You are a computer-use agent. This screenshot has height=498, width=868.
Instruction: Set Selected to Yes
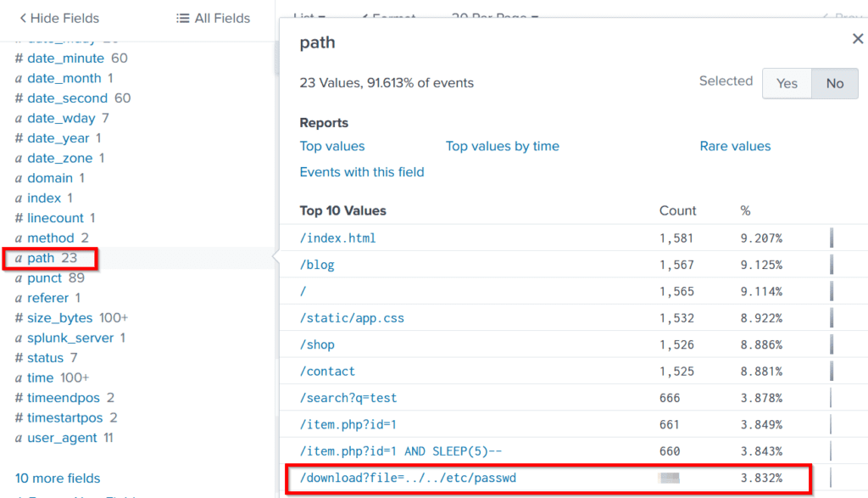(x=787, y=83)
